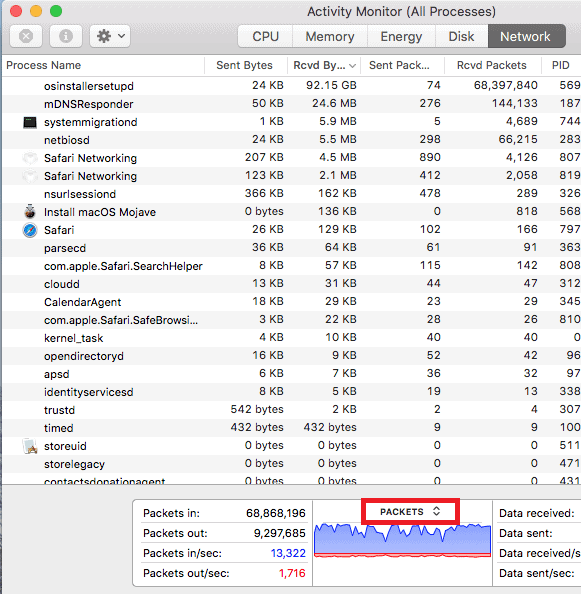Click the systemmigrationd terminal icon
The height and width of the screenshot is (594, 581).
click(30, 122)
